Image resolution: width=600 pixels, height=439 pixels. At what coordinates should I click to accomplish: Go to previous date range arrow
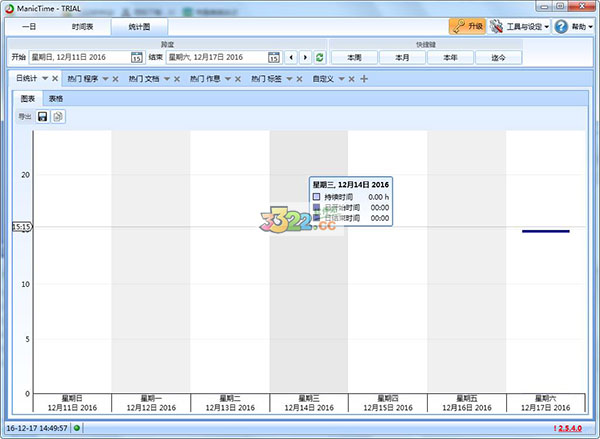tap(292, 58)
